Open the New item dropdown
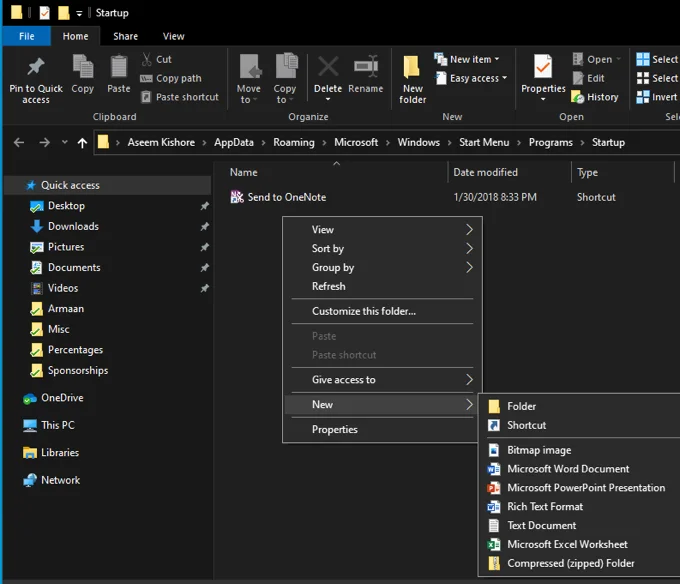680x584 pixels. coord(468,59)
